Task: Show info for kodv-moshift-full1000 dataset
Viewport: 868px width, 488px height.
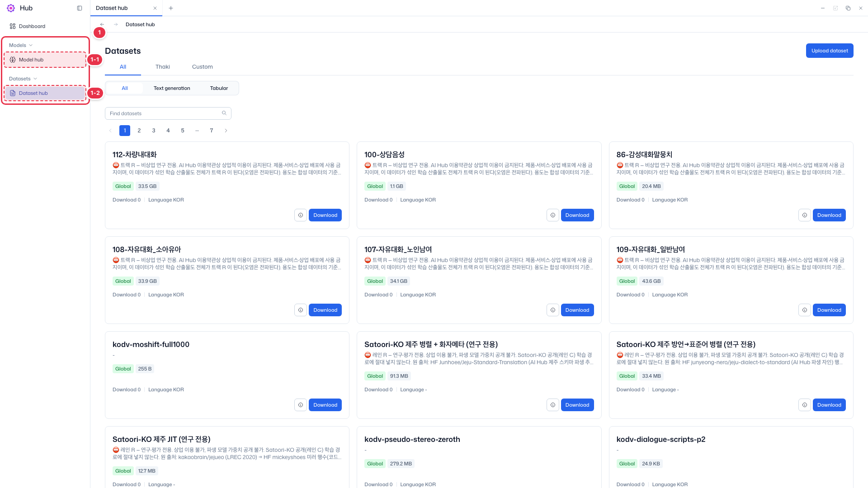Action: click(x=301, y=405)
